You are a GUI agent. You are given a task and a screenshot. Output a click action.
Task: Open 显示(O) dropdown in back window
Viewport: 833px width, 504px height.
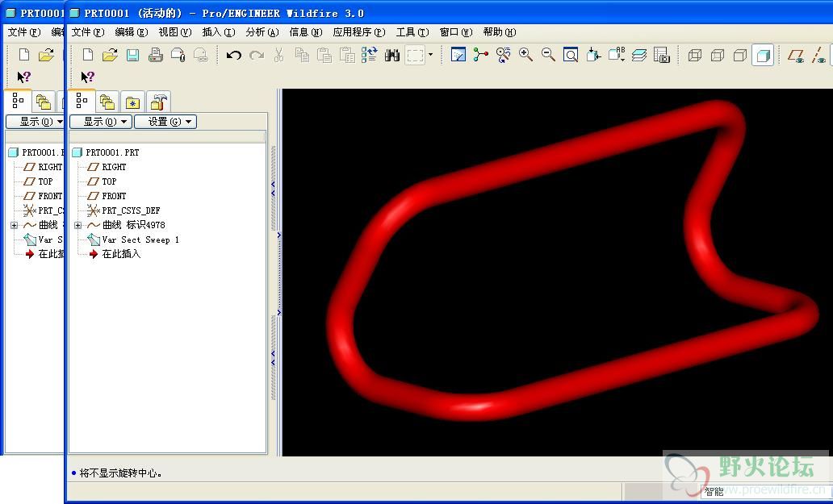[36, 122]
